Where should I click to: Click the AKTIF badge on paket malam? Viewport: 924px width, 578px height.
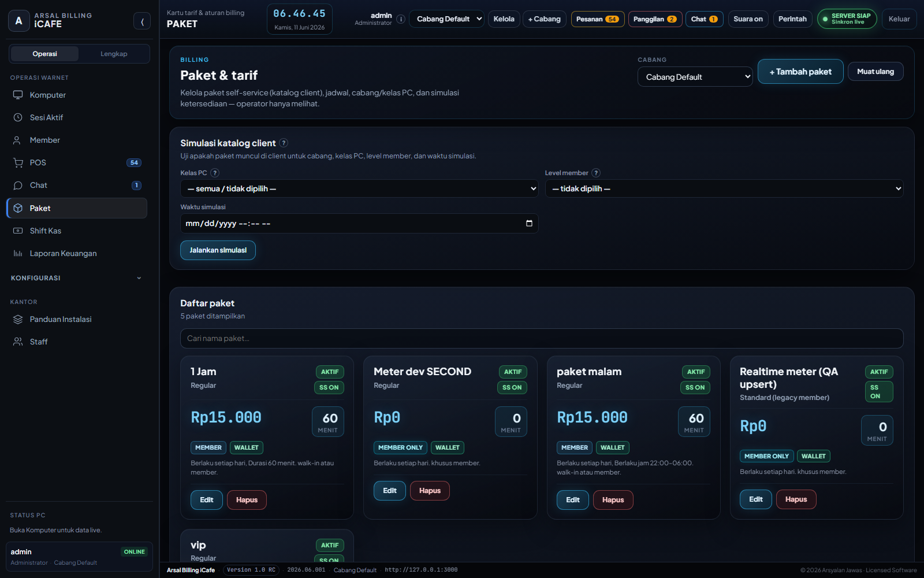696,372
